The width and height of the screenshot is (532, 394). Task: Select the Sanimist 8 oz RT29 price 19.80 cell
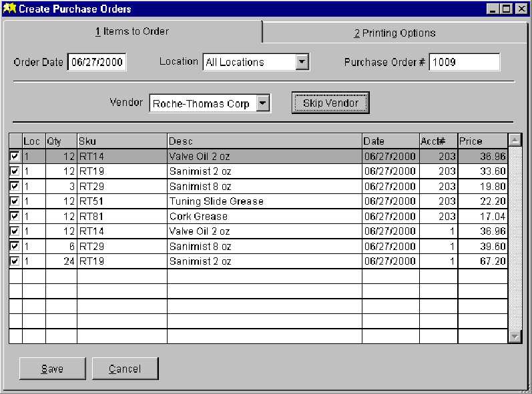[x=482, y=186]
